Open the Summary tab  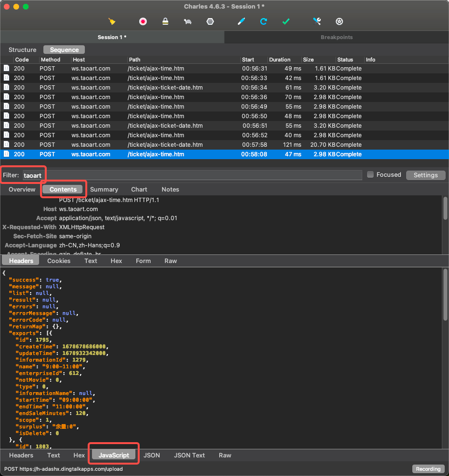point(104,190)
